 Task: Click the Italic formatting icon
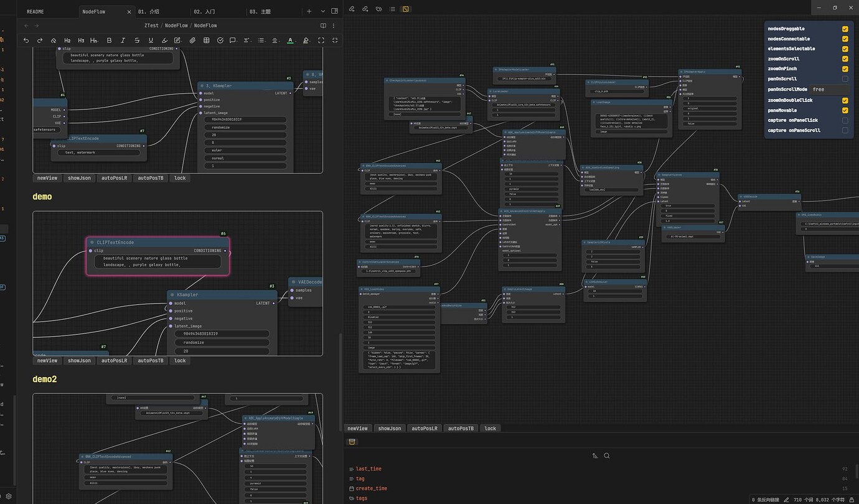point(123,40)
